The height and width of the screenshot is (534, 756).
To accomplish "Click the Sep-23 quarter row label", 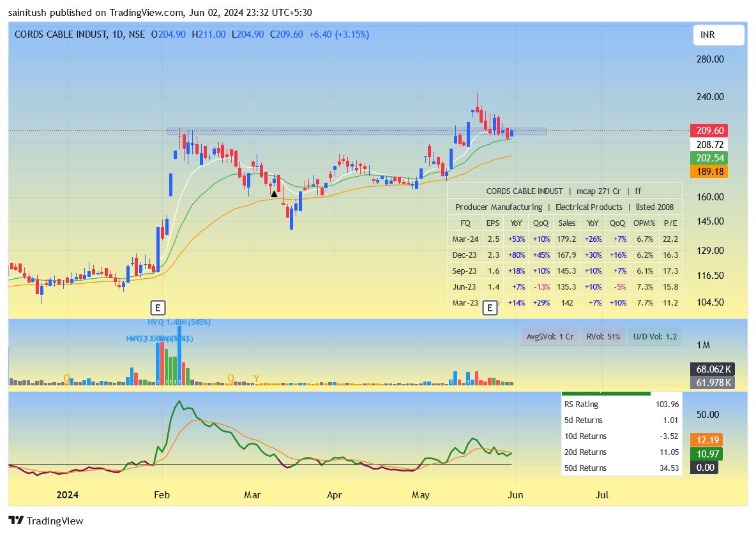I will (465, 271).
